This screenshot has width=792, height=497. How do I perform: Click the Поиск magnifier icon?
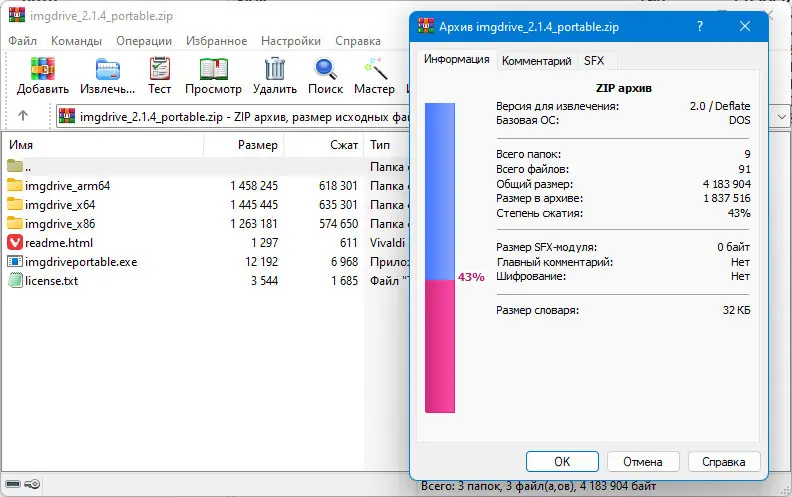325,69
